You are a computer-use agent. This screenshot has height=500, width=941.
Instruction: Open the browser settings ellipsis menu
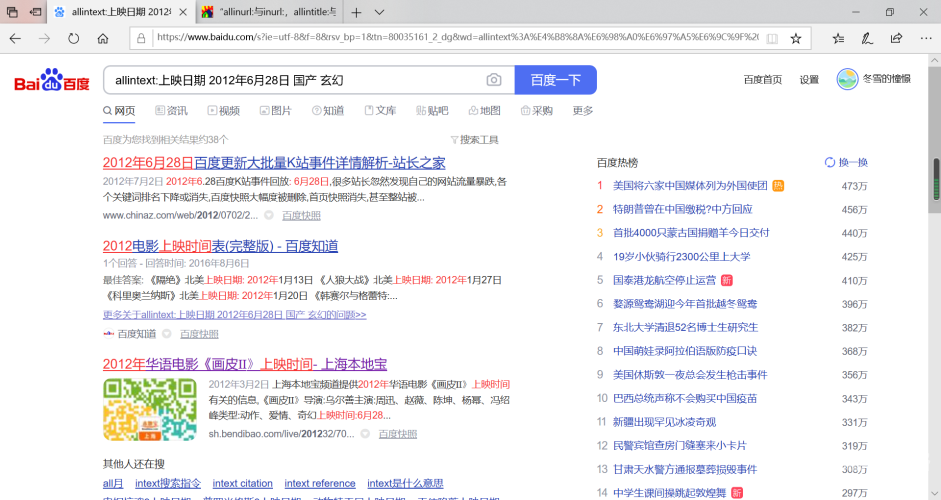pyautogui.click(x=925, y=38)
